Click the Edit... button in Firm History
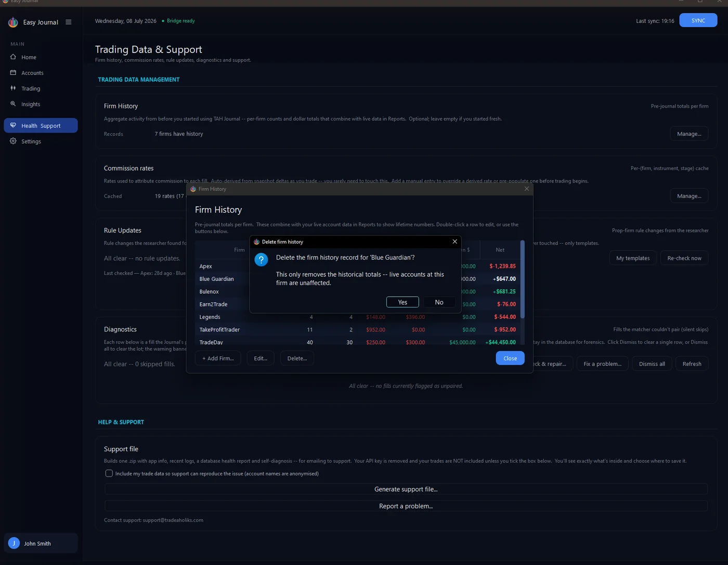Image resolution: width=728 pixels, height=565 pixels. click(x=261, y=358)
